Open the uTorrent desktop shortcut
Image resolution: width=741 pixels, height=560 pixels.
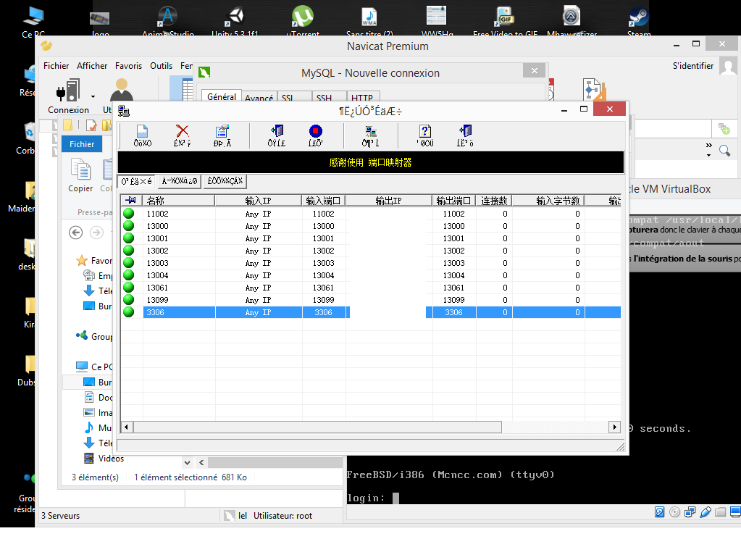tap(303, 20)
